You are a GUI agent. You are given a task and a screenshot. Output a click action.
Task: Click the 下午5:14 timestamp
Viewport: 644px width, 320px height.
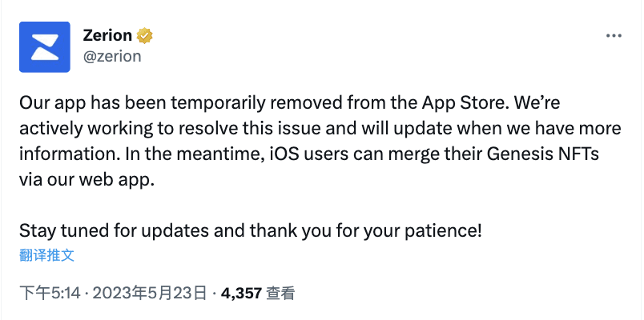pyautogui.click(x=50, y=294)
